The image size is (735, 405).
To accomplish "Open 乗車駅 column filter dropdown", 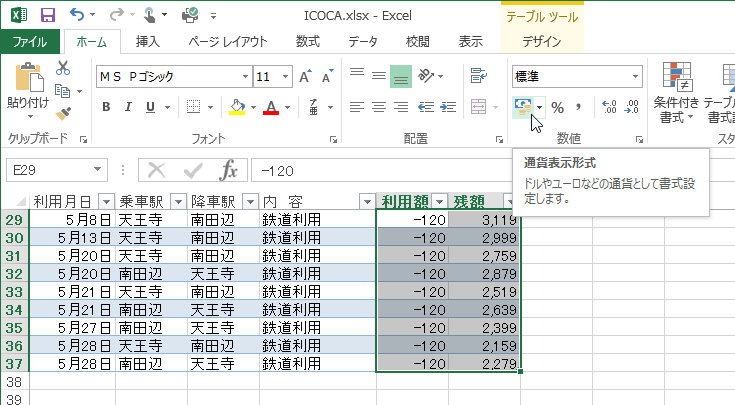I will 178,202.
